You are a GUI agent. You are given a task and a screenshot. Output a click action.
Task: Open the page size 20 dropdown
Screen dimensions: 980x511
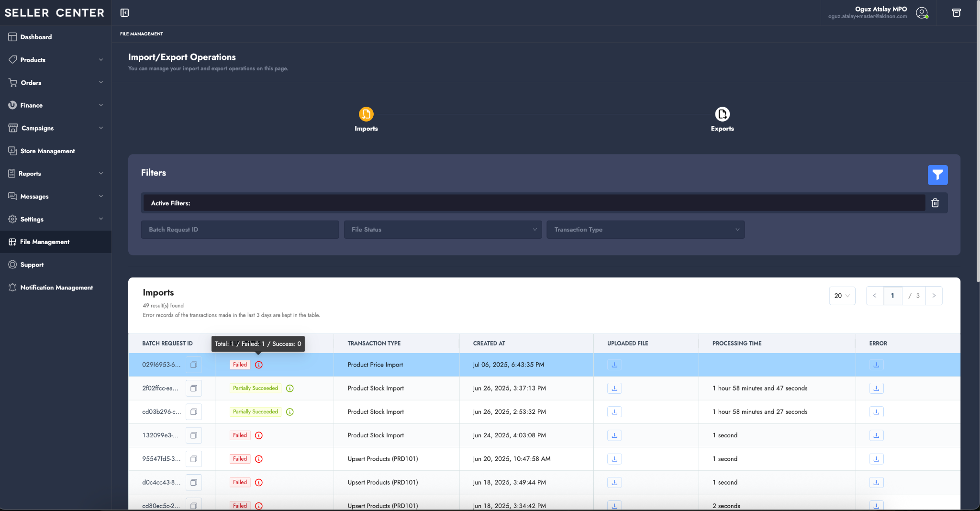tap(842, 296)
